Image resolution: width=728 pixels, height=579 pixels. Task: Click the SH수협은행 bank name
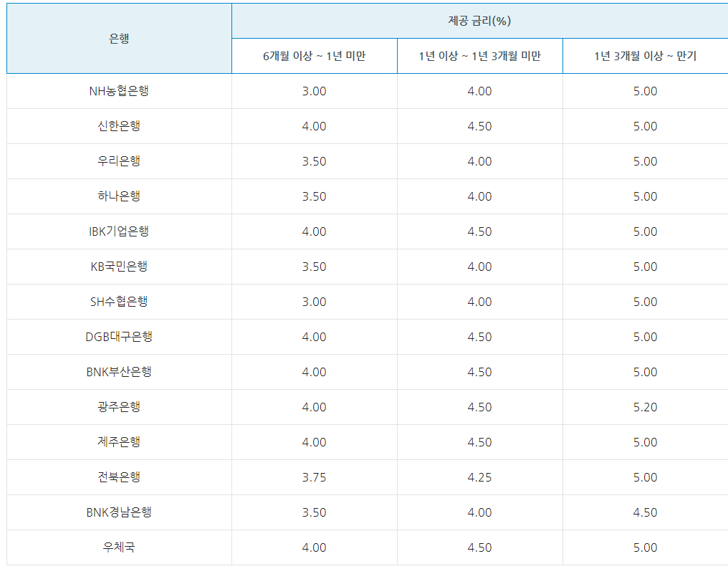click(x=119, y=302)
